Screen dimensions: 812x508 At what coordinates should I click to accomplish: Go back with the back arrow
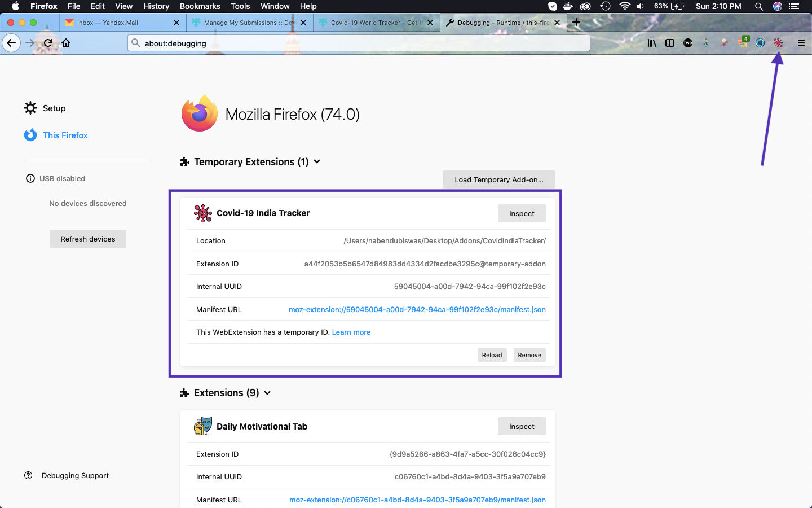point(11,43)
